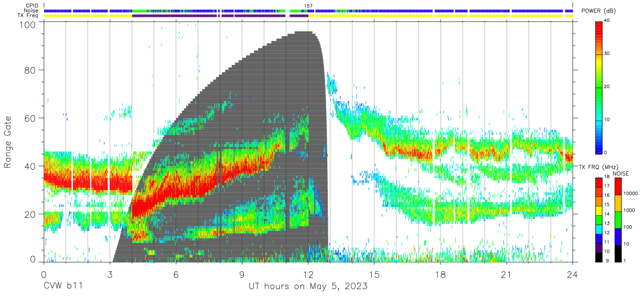Click the 12 tick on UT hours axis
Image resolution: width=644 pixels, height=297 pixels.
pyautogui.click(x=308, y=274)
